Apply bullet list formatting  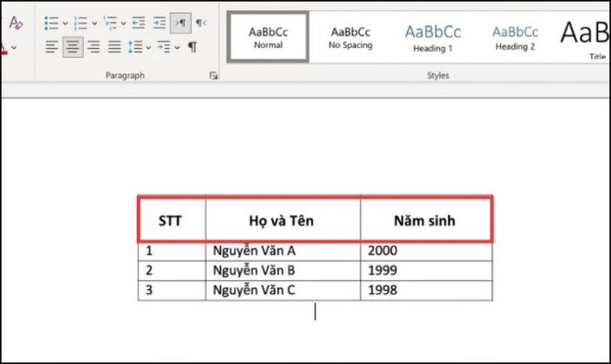point(51,23)
